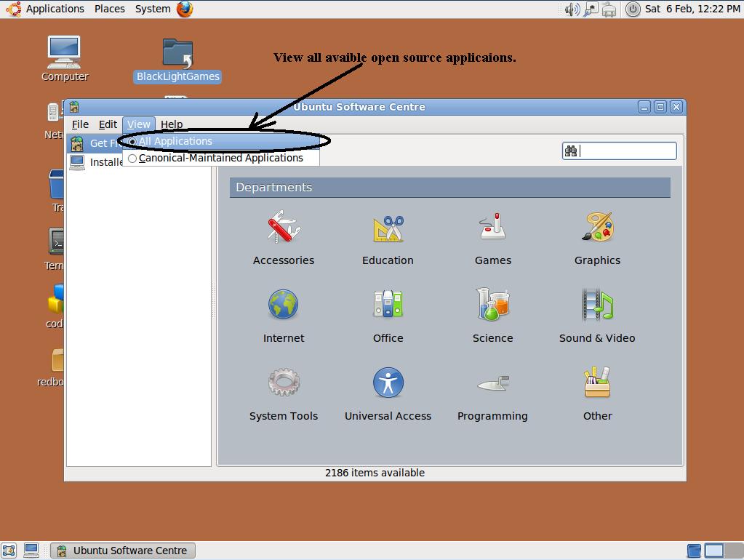Open the Other department icon
The width and height of the screenshot is (744, 560).
coord(597,382)
